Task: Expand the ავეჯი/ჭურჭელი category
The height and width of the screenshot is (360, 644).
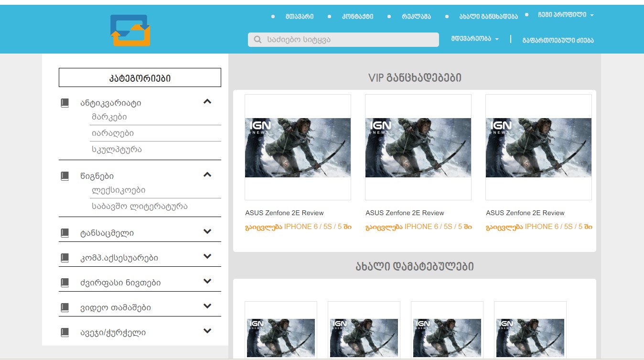Action: (x=207, y=331)
